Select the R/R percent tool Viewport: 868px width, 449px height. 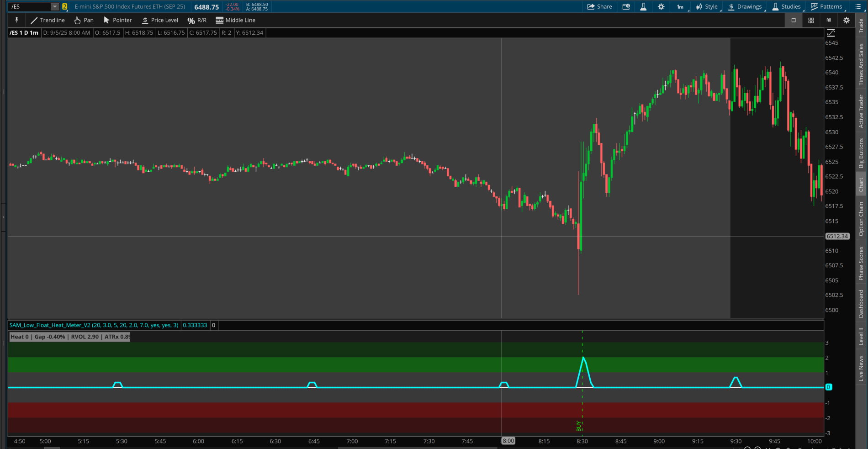[197, 20]
